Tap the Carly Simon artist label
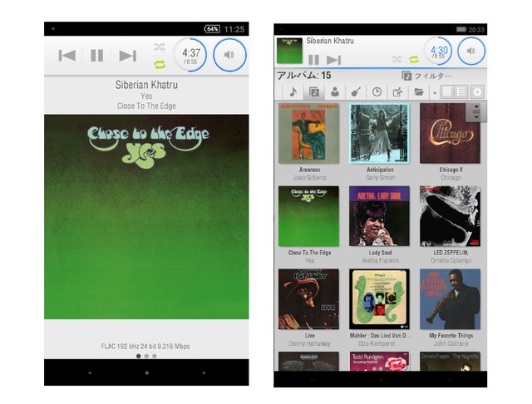The image size is (532, 404). coord(380,178)
